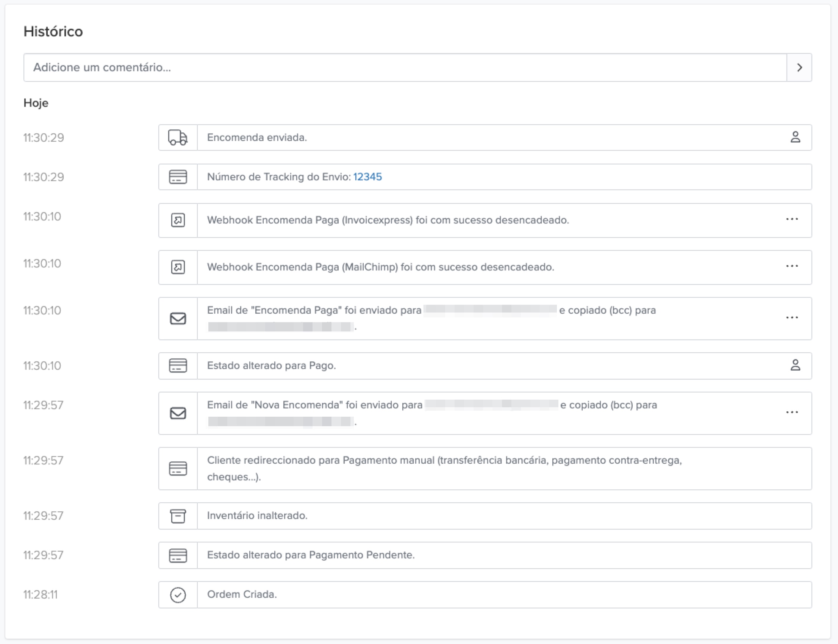838x644 pixels.
Task: Click the MailChimp webhook icon
Action: coord(178,267)
